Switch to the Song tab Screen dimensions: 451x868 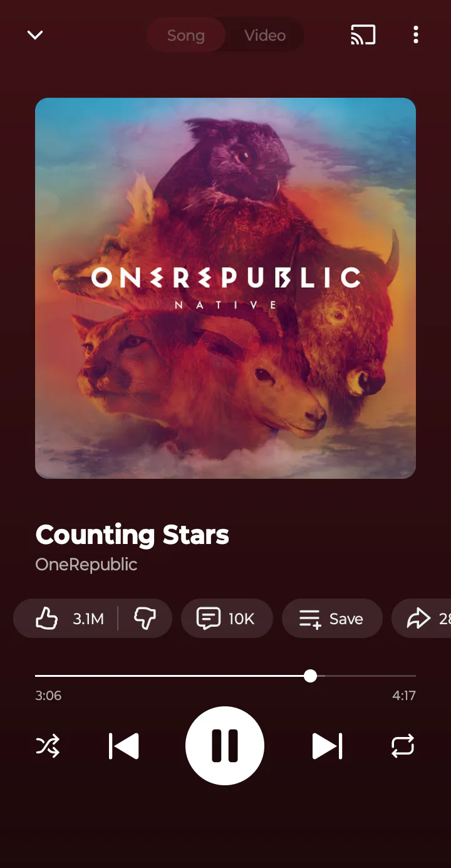pos(186,35)
